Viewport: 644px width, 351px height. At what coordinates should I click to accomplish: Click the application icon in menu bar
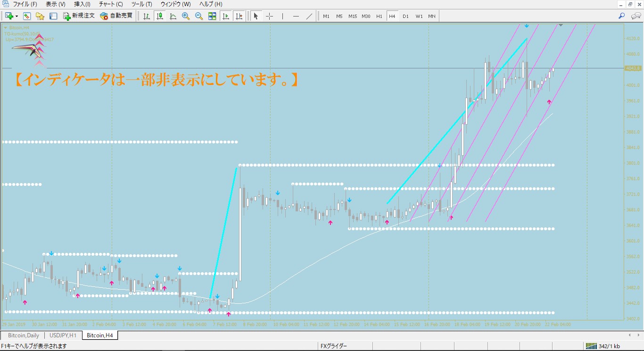(x=6, y=4)
